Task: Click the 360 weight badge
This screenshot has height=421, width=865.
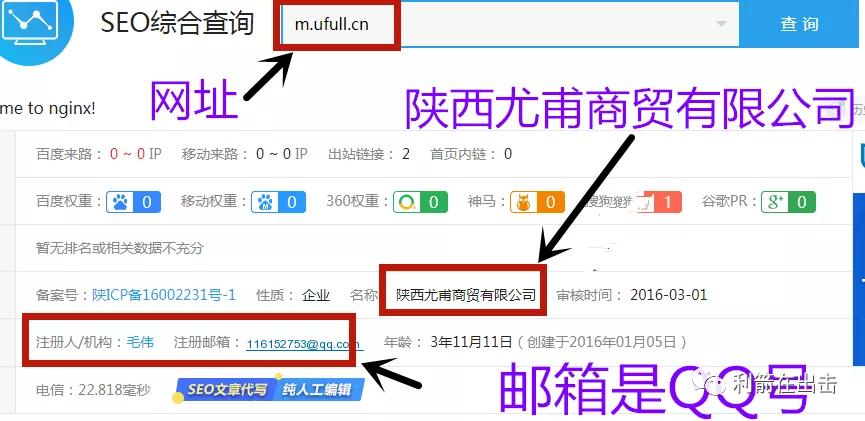Action: pyautogui.click(x=420, y=202)
